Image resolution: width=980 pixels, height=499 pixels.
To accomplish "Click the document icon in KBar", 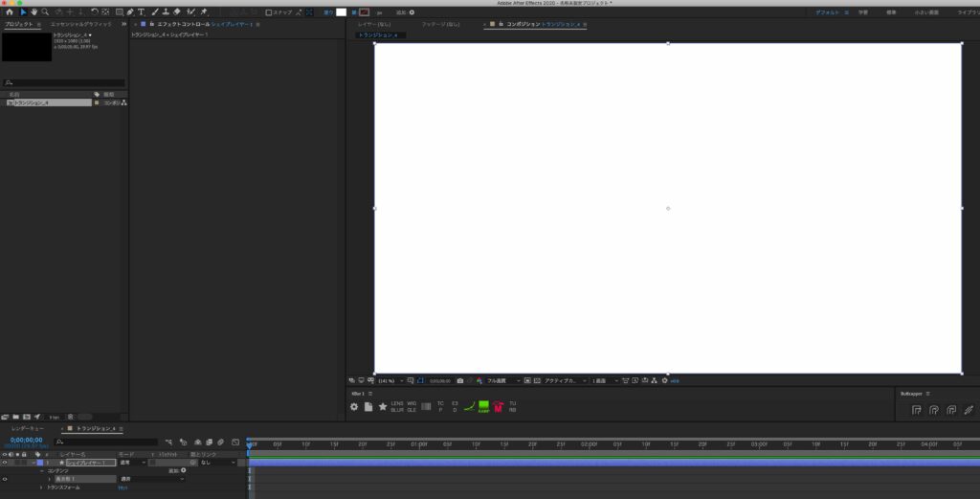I will pos(368,406).
